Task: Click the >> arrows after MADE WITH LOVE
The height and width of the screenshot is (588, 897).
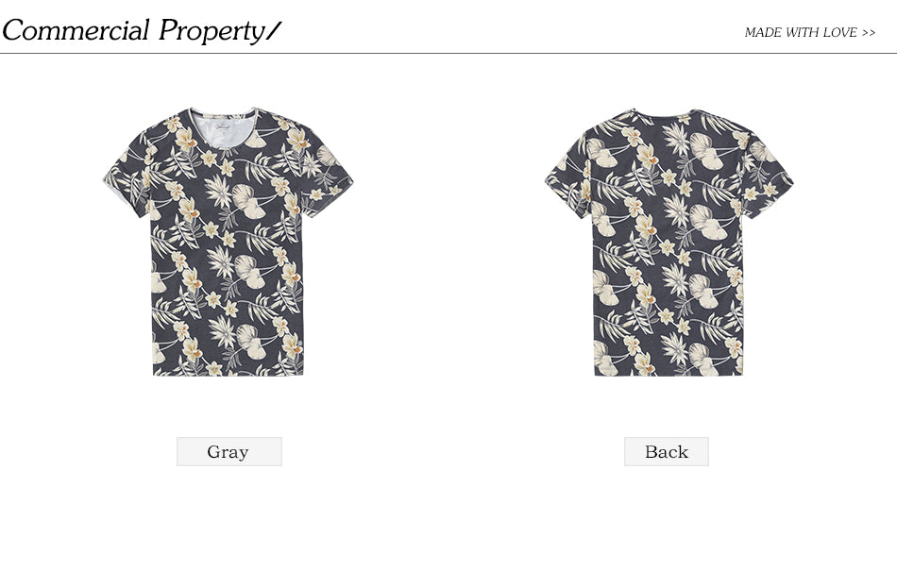Action: pos(869,33)
